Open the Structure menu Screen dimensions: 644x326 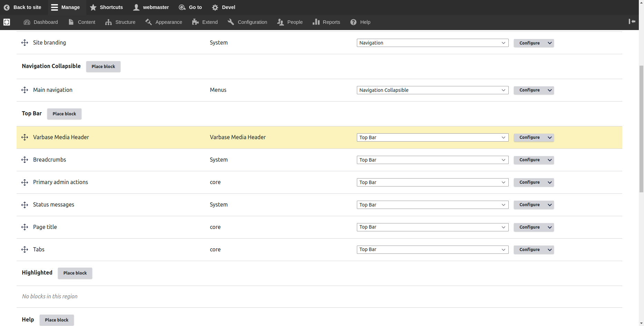120,22
